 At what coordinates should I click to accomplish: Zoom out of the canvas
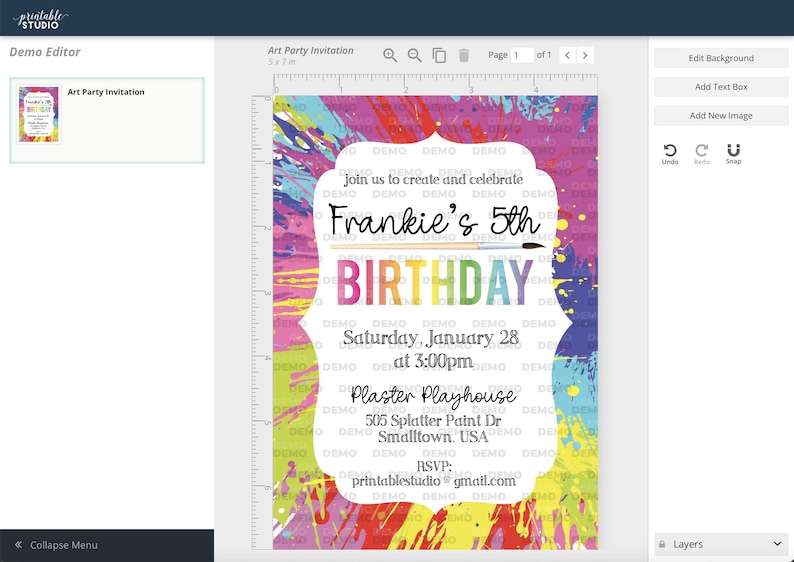414,55
